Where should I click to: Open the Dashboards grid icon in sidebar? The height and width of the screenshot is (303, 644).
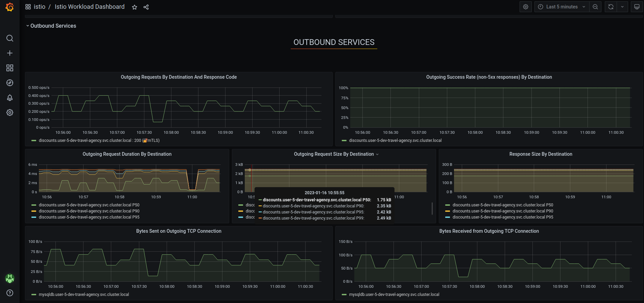point(10,68)
